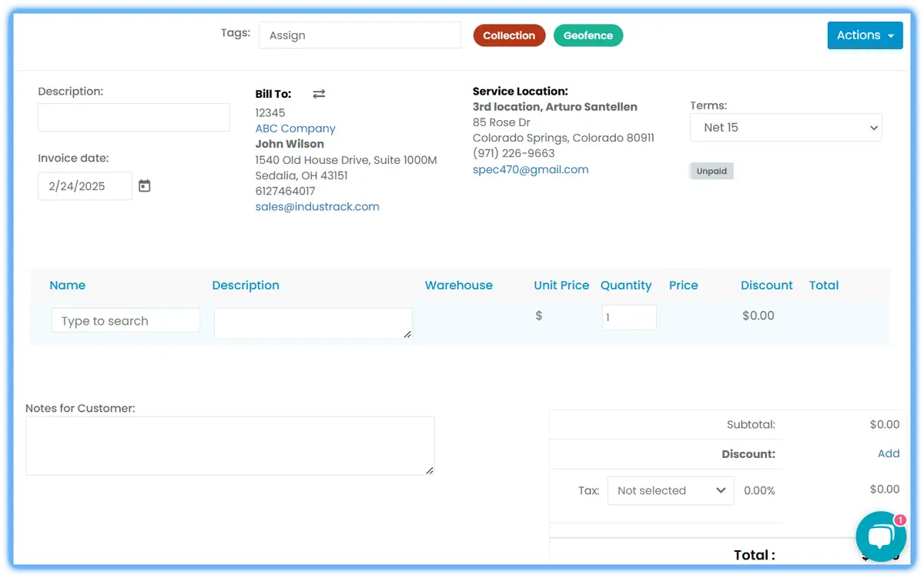Click the Quantity column header

click(626, 285)
